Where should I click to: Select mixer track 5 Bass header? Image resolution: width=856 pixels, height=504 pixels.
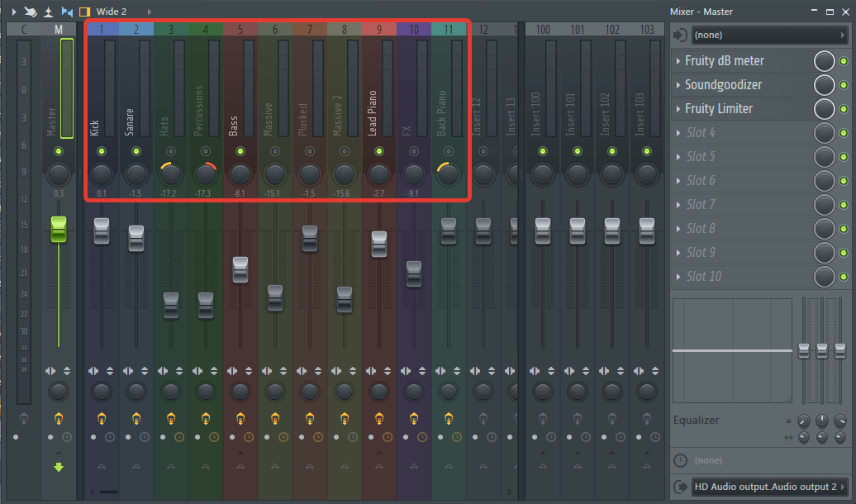[x=240, y=30]
